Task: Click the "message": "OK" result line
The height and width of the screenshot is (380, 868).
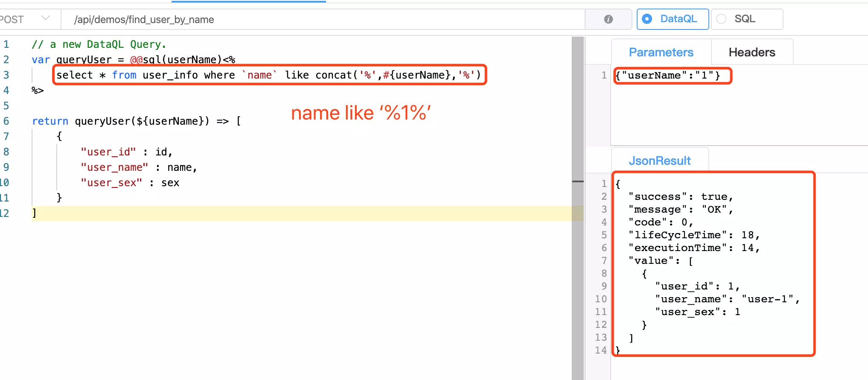Action: coord(681,209)
